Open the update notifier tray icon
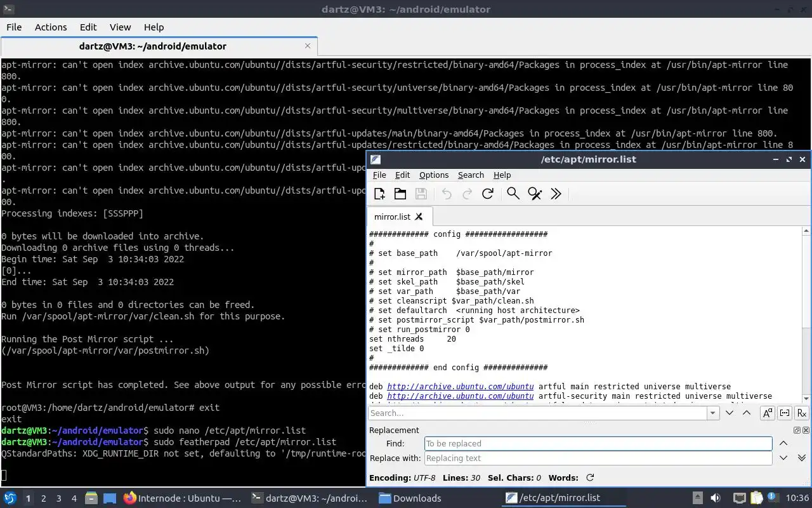 click(x=773, y=498)
